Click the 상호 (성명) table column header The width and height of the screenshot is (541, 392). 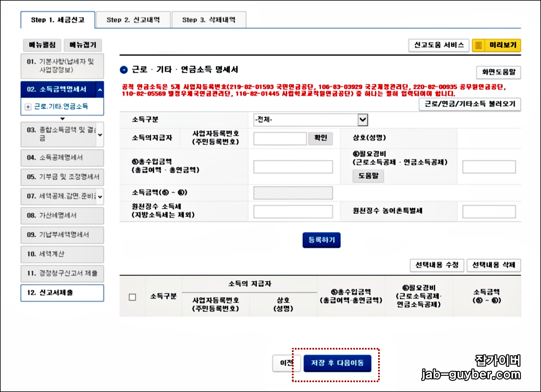click(x=283, y=304)
